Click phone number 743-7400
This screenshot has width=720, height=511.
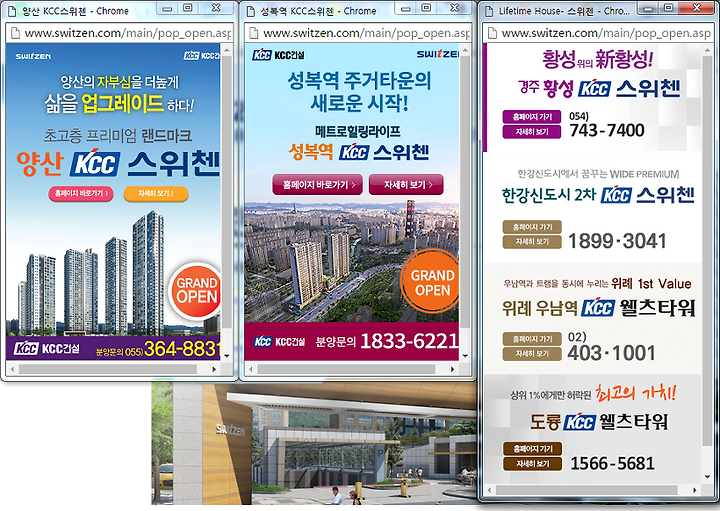[x=607, y=130]
